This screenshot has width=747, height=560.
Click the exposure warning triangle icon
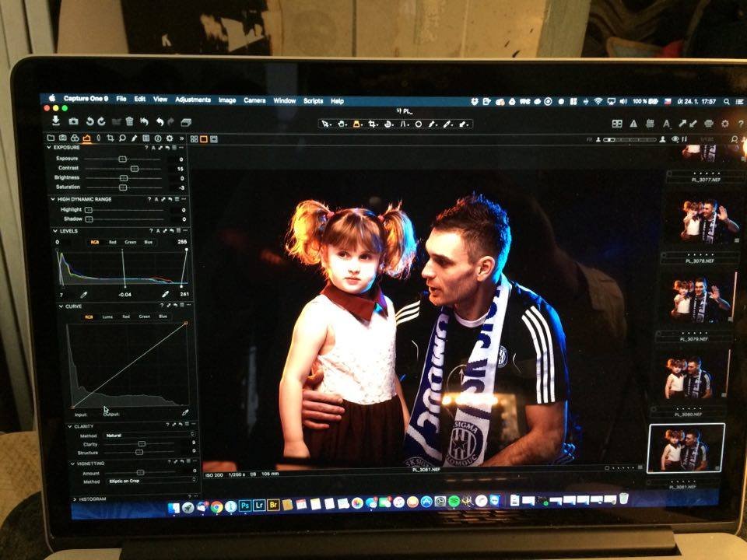tap(633, 124)
